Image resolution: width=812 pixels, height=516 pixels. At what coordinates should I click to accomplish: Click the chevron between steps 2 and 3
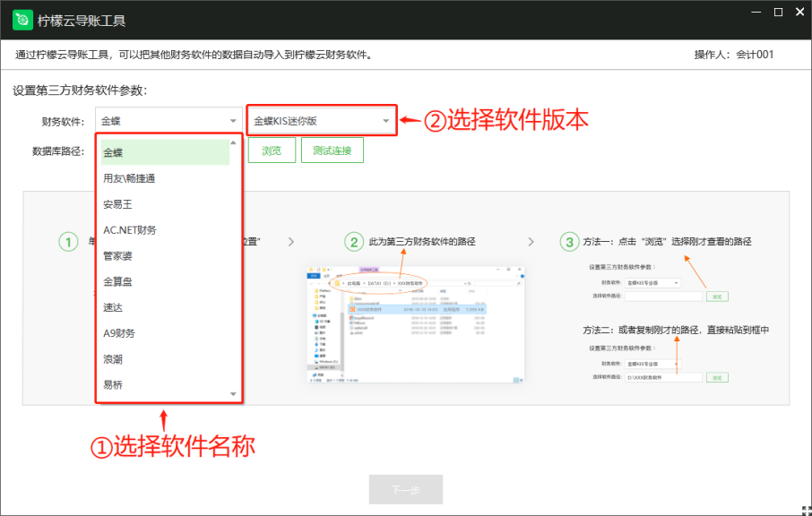tap(531, 242)
